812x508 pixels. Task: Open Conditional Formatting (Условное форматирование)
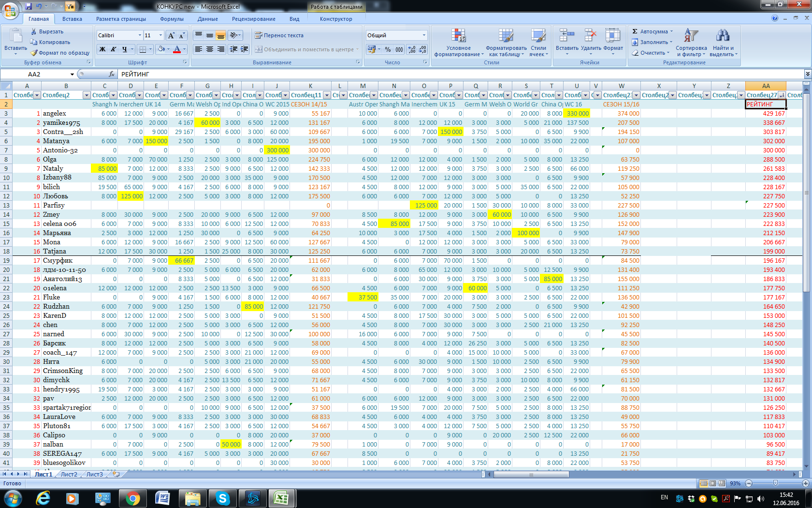[458, 43]
